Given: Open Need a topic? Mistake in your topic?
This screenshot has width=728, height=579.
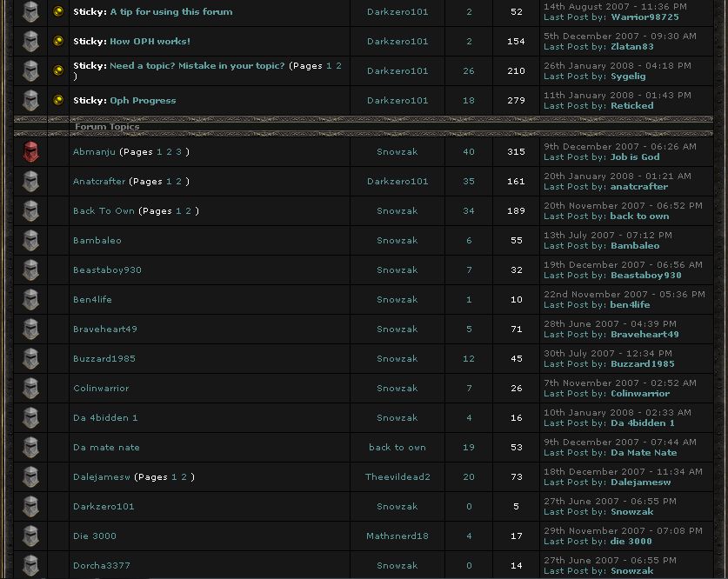Looking at the screenshot, I should 197,65.
